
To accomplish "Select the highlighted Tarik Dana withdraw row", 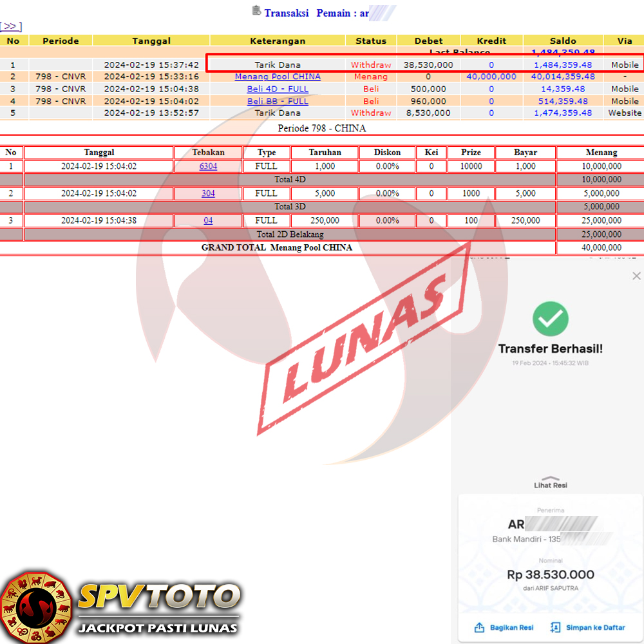I will pos(424,64).
